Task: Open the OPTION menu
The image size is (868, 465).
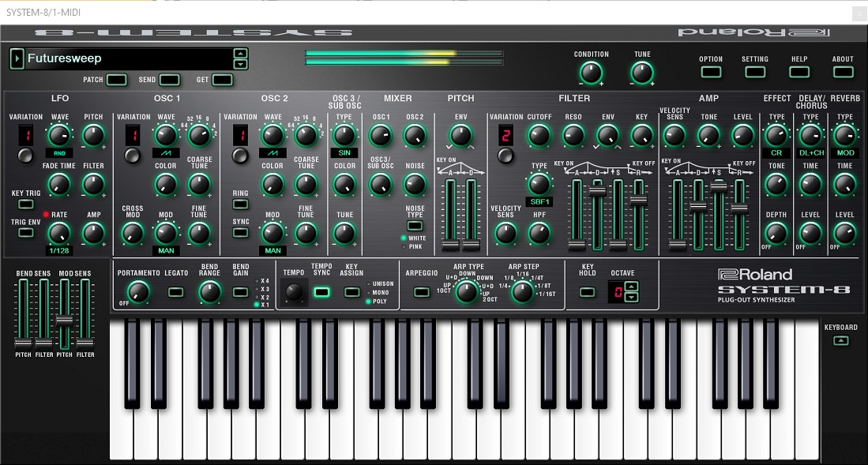Action: point(710,72)
